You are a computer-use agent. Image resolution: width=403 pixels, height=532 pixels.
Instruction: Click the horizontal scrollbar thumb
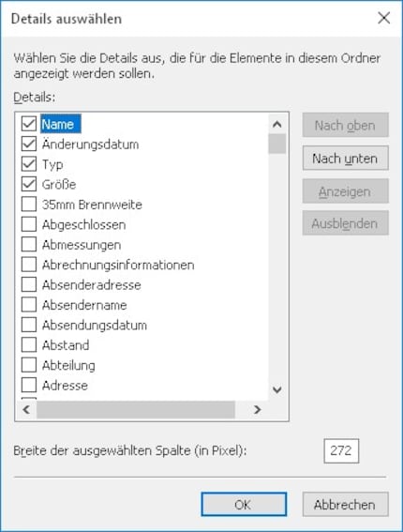coord(136,409)
